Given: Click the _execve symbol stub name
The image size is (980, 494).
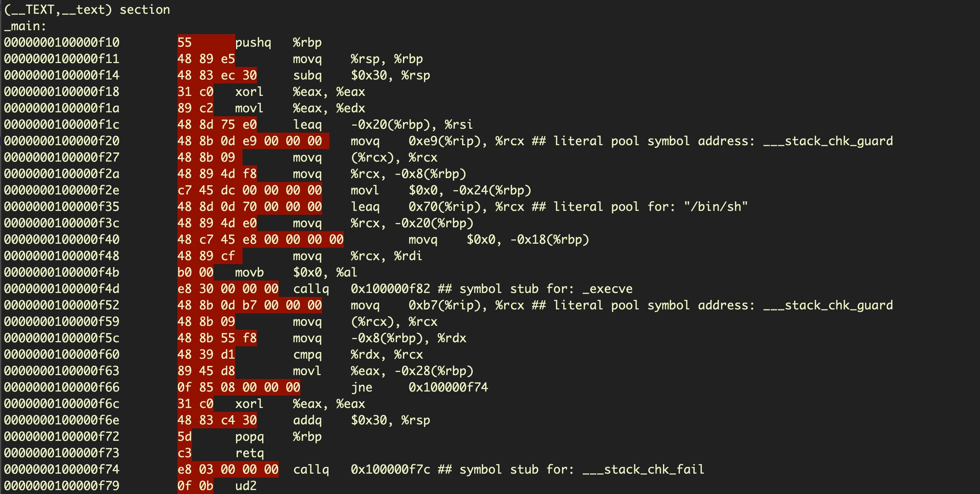Looking at the screenshot, I should click(607, 289).
